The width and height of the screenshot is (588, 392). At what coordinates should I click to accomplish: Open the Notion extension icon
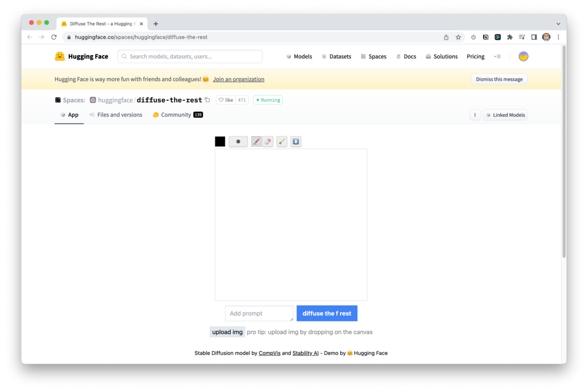pyautogui.click(x=485, y=37)
